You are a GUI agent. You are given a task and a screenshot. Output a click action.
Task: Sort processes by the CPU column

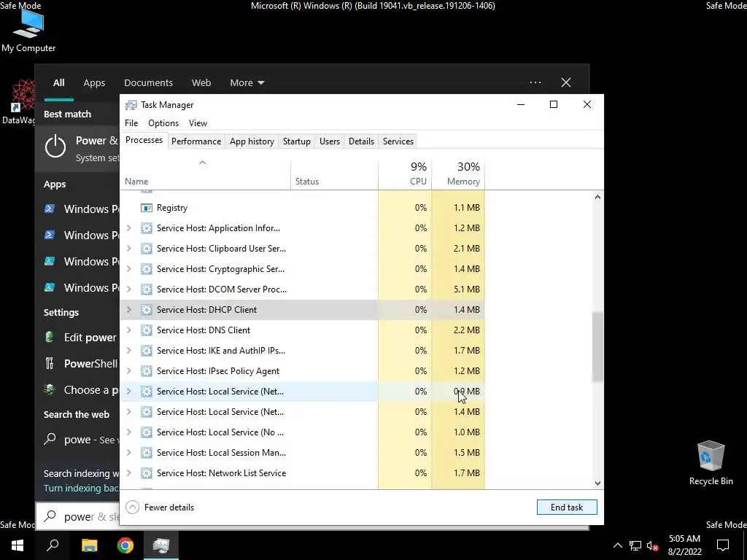point(405,174)
